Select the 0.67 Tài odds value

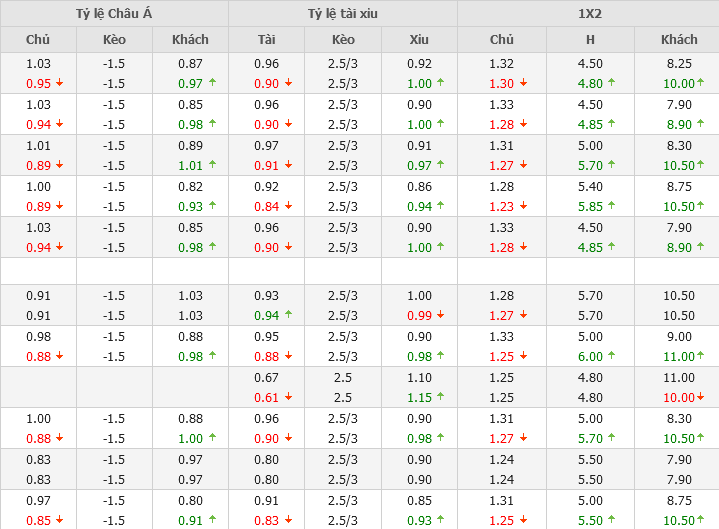click(266, 377)
